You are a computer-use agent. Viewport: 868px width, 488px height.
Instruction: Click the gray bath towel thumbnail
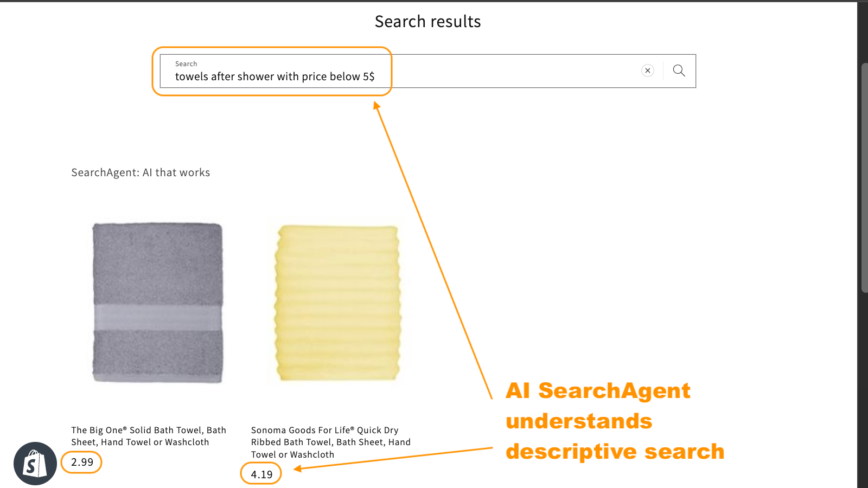[x=157, y=302]
